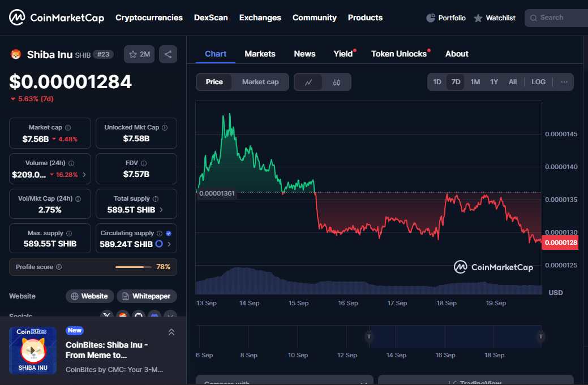Viewport: 588px width, 385px height.
Task: Open chart more options ellipsis
Action: pyautogui.click(x=564, y=82)
